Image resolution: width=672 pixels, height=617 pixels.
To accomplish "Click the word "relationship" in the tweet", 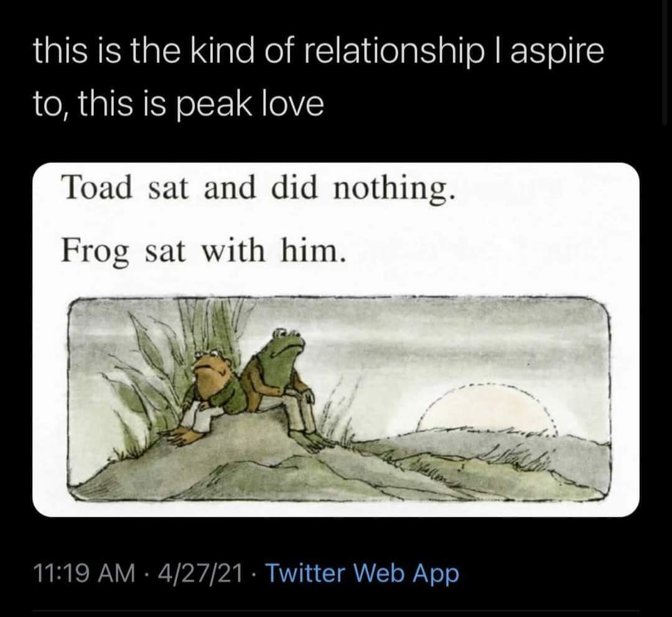I will pyautogui.click(x=379, y=51).
